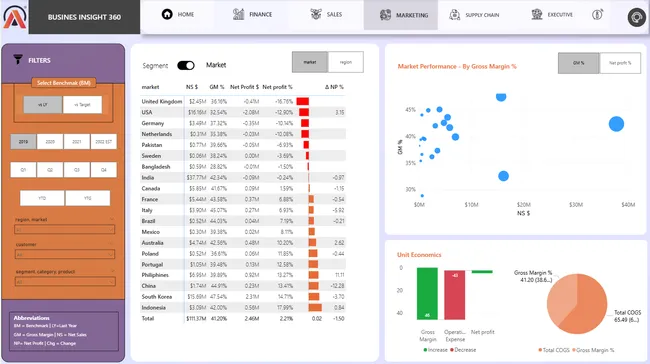The image size is (650, 364).
Task: Select the vs Target benchmark option
Action: click(82, 104)
